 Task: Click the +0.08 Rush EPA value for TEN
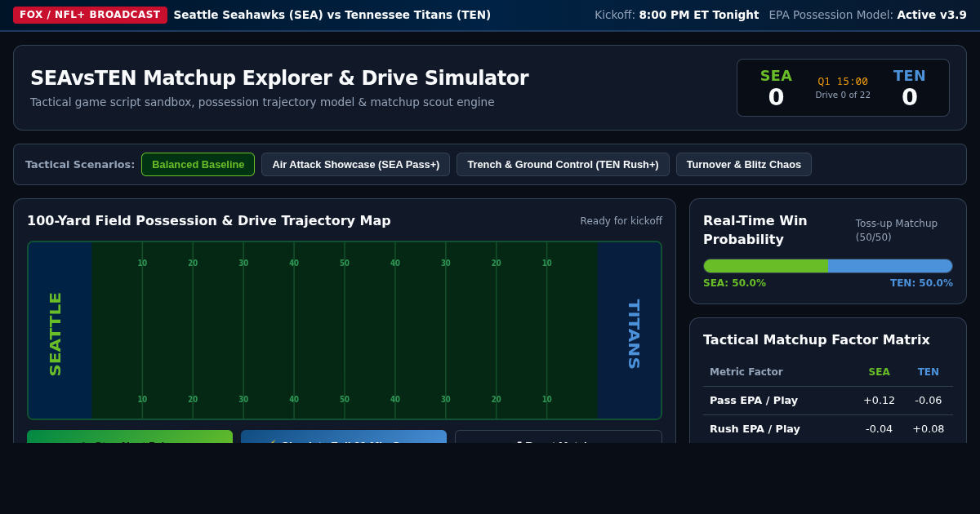pos(929,429)
